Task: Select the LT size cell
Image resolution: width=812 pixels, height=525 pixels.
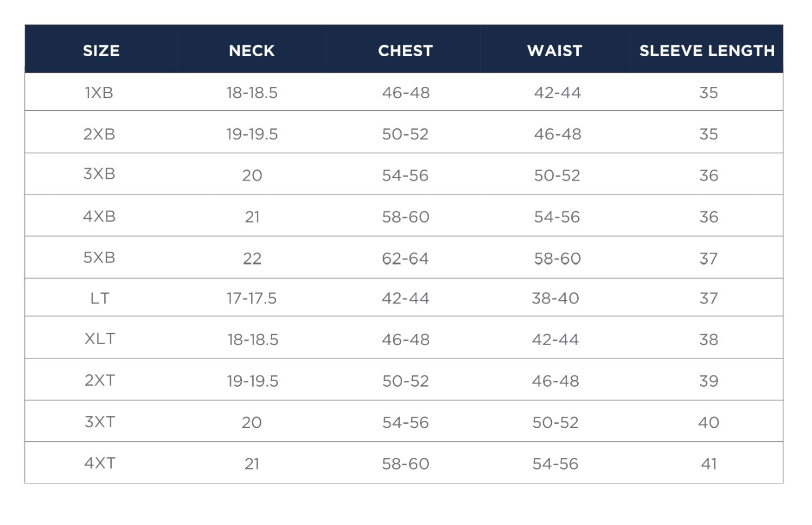Action: 100,298
